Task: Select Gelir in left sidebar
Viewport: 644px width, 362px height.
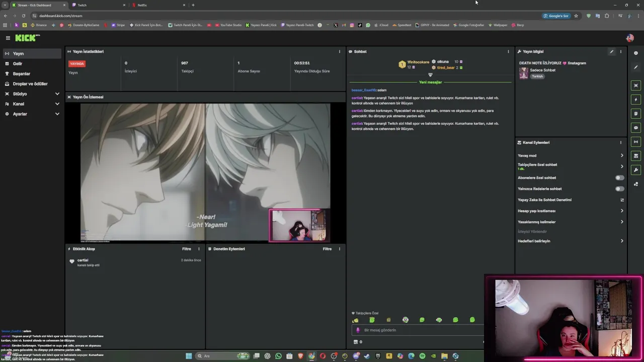Action: pos(32,63)
